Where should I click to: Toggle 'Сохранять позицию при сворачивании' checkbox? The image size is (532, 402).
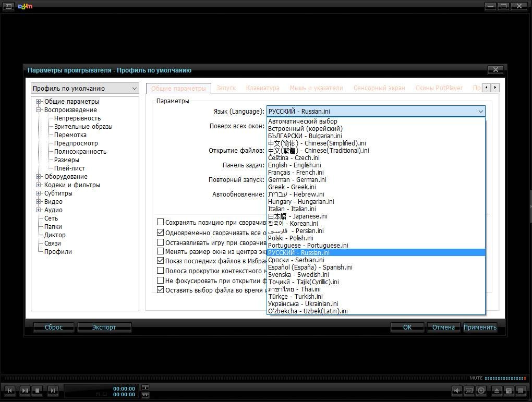(161, 222)
